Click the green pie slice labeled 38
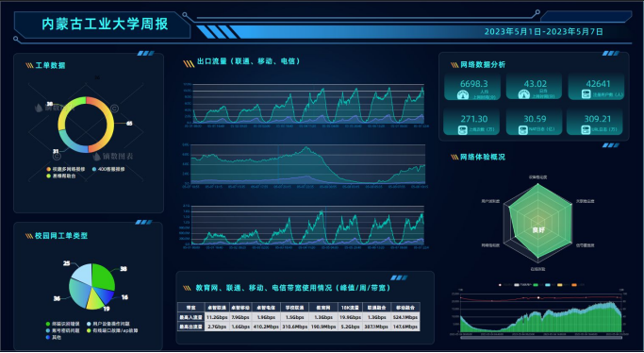The width and height of the screenshot is (644, 353). click(103, 277)
